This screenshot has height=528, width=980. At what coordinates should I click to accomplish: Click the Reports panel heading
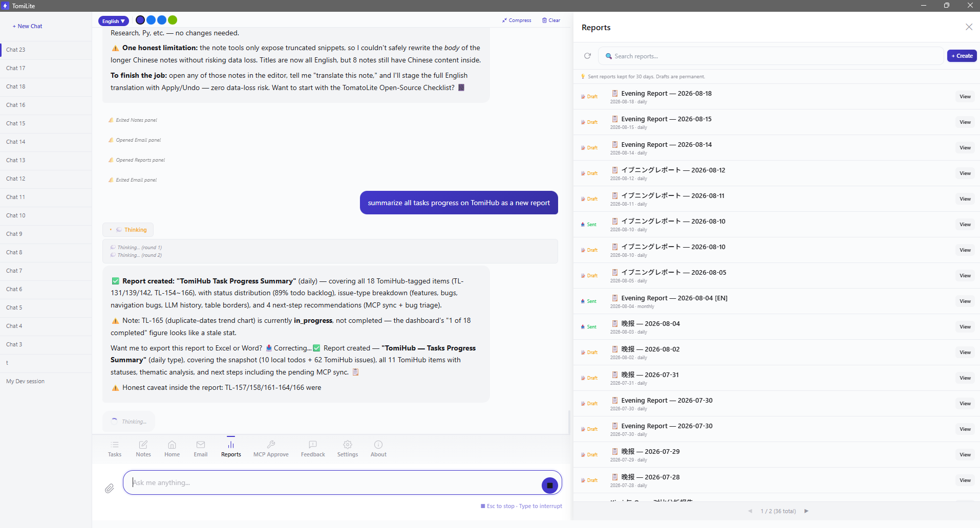(x=596, y=27)
